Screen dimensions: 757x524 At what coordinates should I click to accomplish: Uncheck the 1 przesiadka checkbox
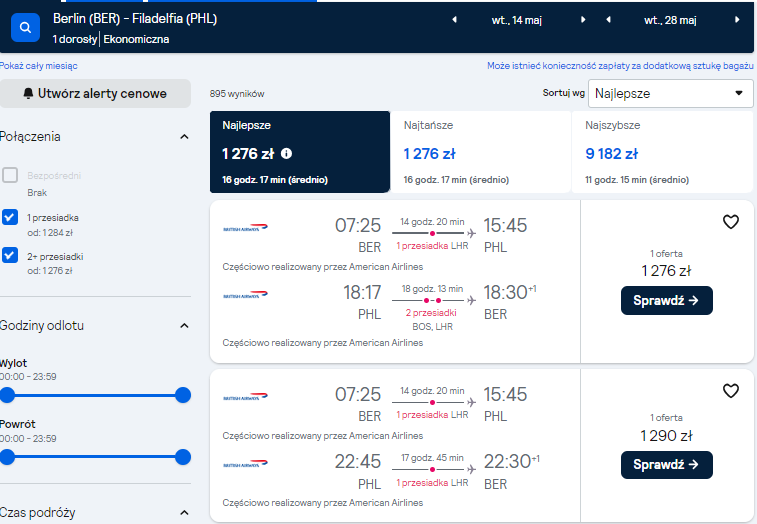(x=10, y=217)
